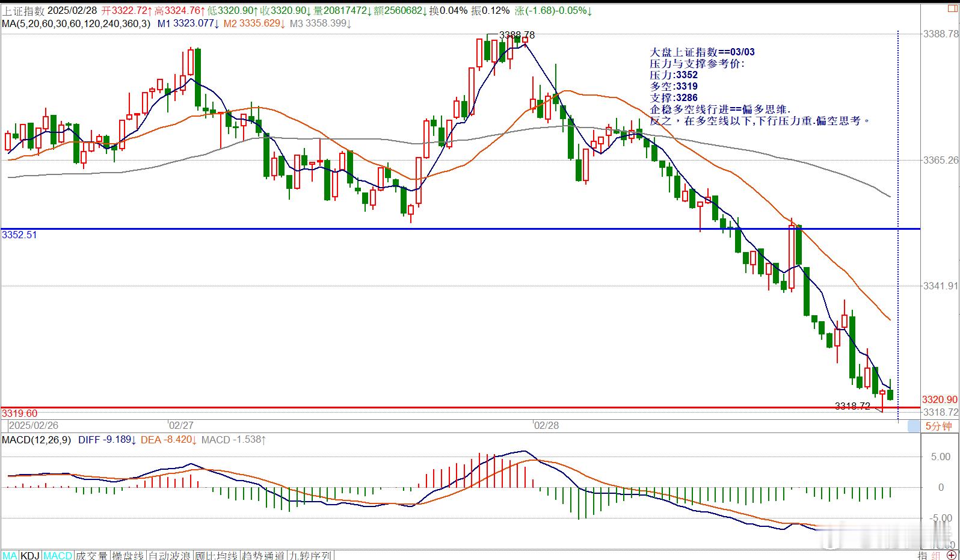The image size is (960, 560).
Task: Click the 3318.72 low price annotation on chart
Action: coord(852,406)
